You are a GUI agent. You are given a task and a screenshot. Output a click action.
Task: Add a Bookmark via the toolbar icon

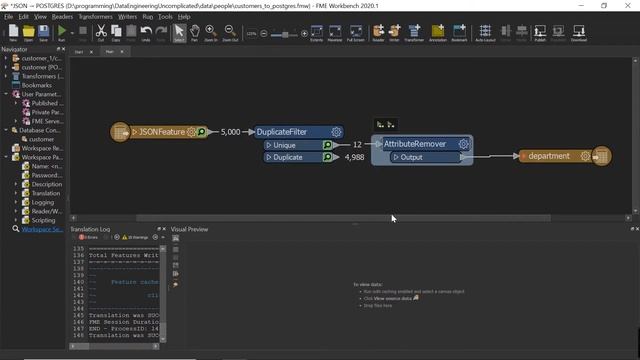click(x=459, y=33)
